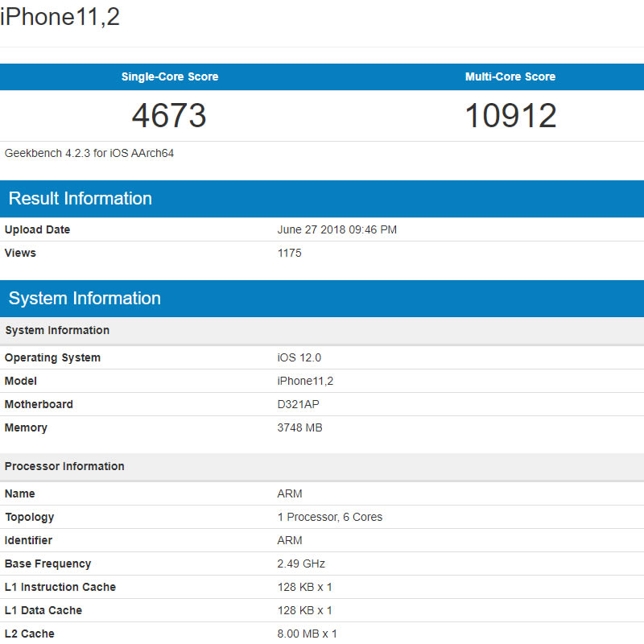Click the Topology value 1 Processor, 6 Cores

[329, 517]
